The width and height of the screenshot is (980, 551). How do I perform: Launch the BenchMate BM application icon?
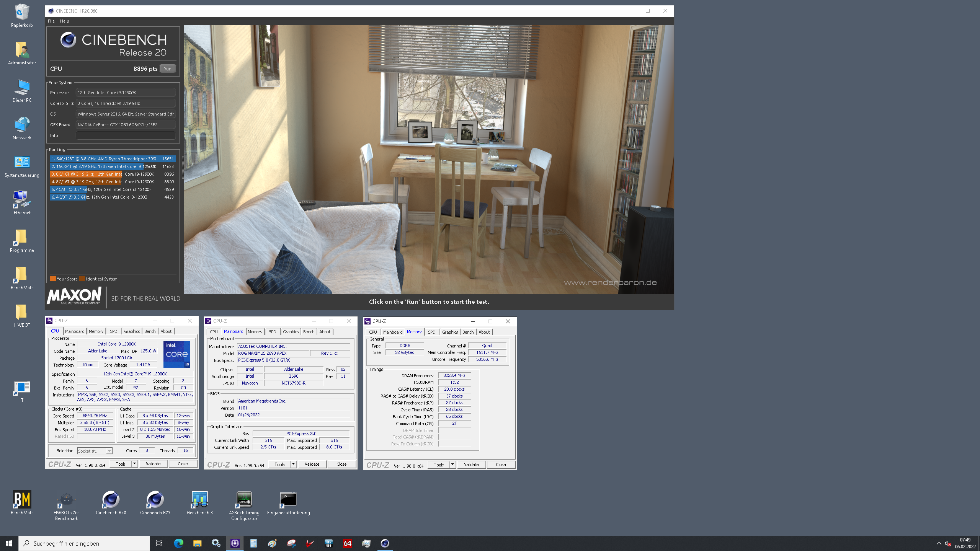click(x=22, y=503)
